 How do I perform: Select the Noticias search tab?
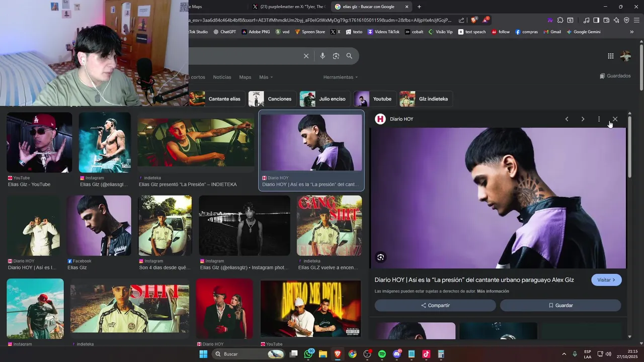point(222,77)
